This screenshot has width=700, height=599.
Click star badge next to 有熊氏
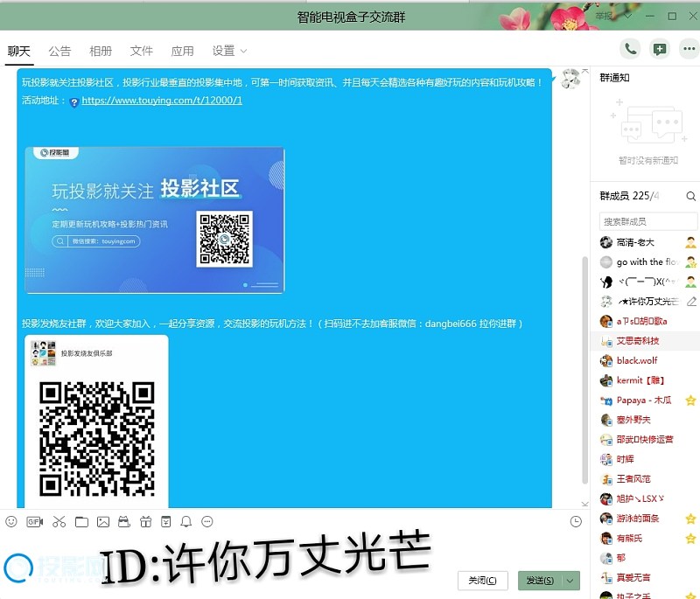[x=690, y=538]
